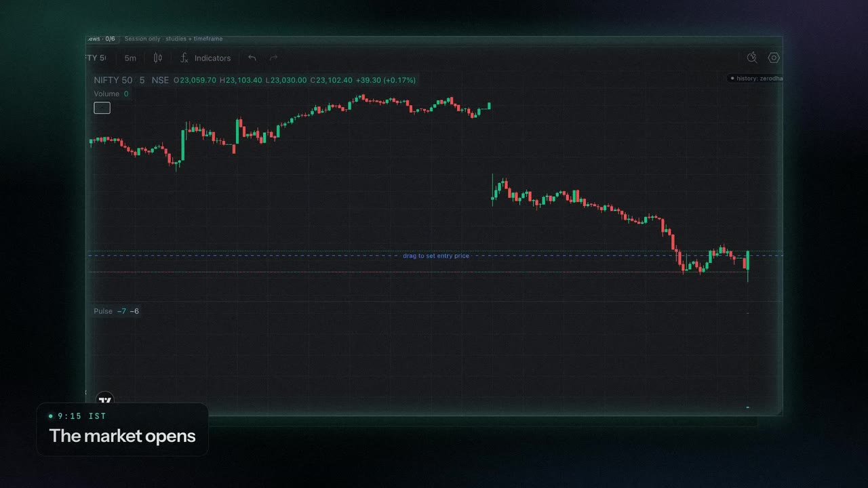Click the red dotted price line

pyautogui.click(x=435, y=272)
